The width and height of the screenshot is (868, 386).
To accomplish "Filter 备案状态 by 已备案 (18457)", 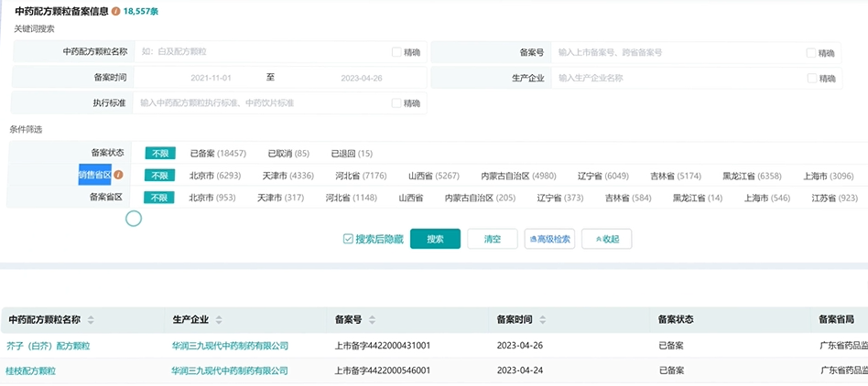I will (x=218, y=153).
